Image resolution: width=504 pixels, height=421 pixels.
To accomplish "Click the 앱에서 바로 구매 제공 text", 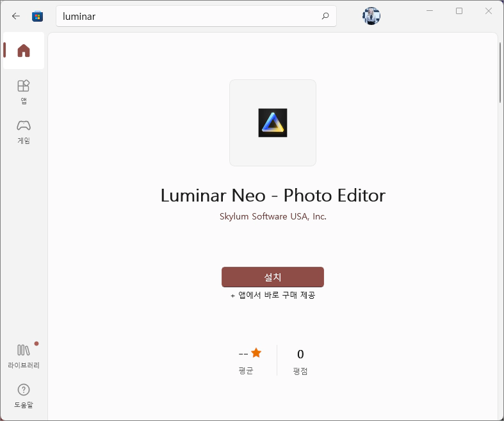I will [273, 295].
